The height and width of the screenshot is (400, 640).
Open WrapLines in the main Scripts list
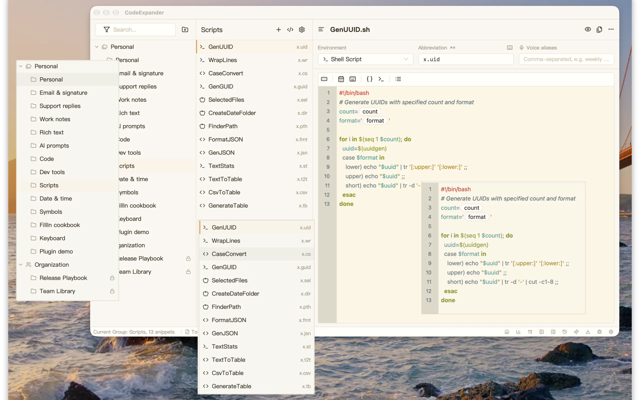pyautogui.click(x=254, y=60)
